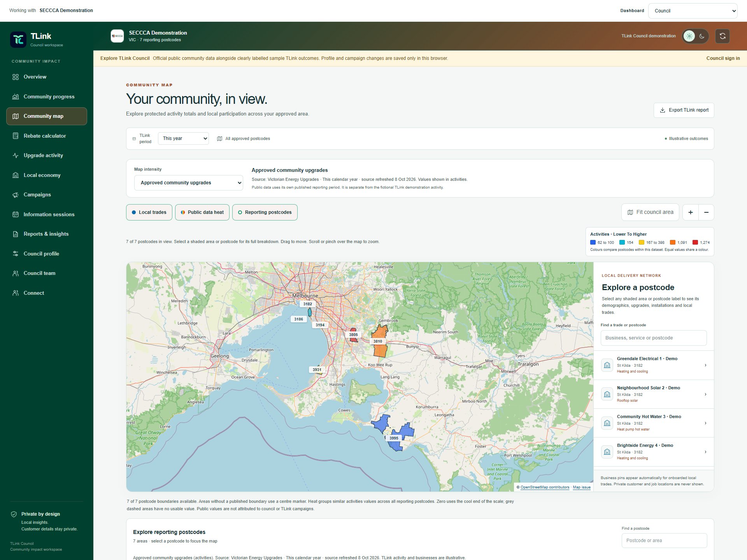The width and height of the screenshot is (747, 560).
Task: Click the Business, service or postcode field
Action: 654,338
